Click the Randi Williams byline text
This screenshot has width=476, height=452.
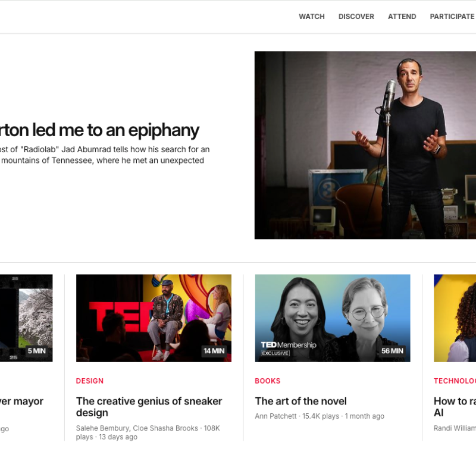point(455,428)
